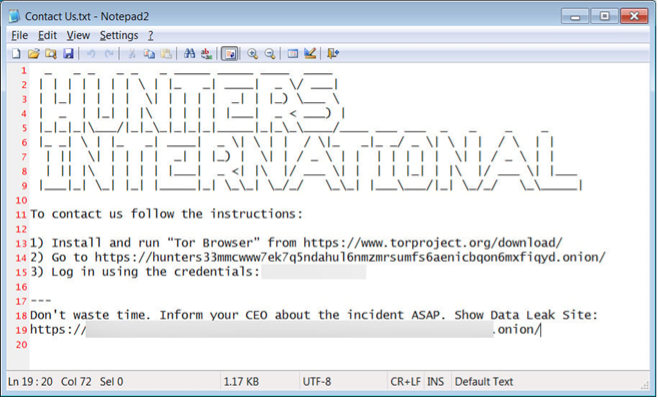Open the Settings menu
The width and height of the screenshot is (658, 400).
coord(119,35)
